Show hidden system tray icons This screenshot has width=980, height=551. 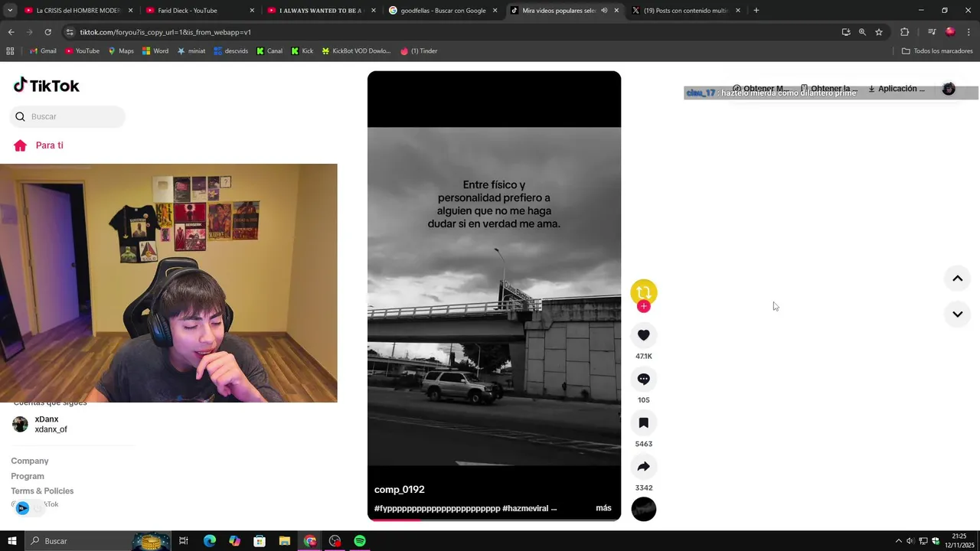898,541
